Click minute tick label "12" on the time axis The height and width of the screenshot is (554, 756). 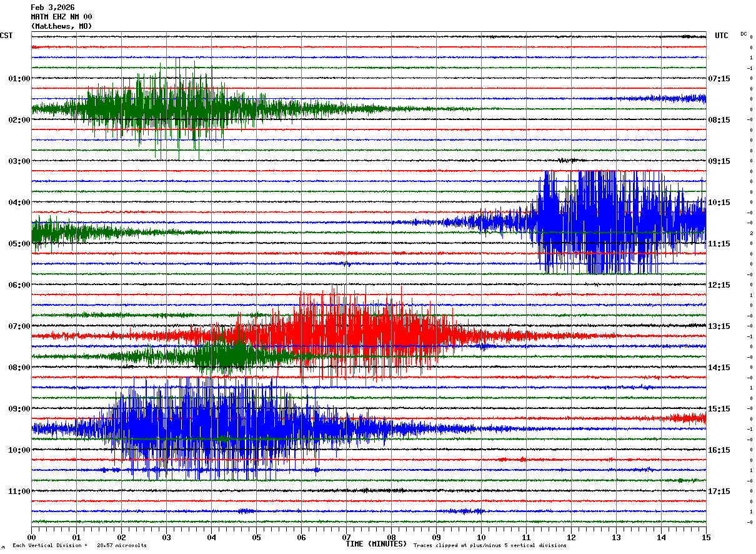571,537
